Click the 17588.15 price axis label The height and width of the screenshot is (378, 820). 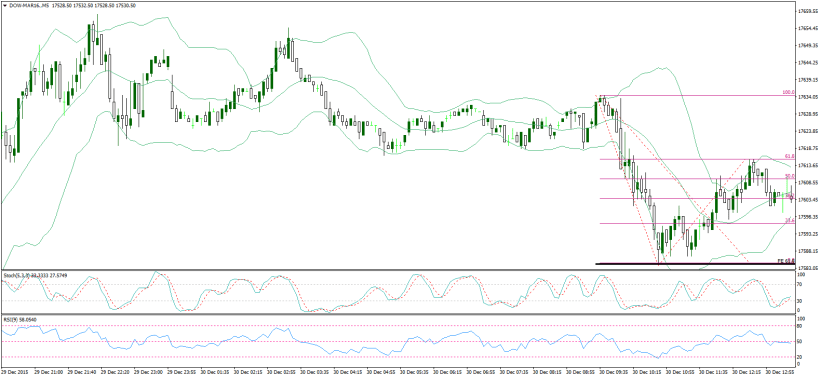point(808,251)
